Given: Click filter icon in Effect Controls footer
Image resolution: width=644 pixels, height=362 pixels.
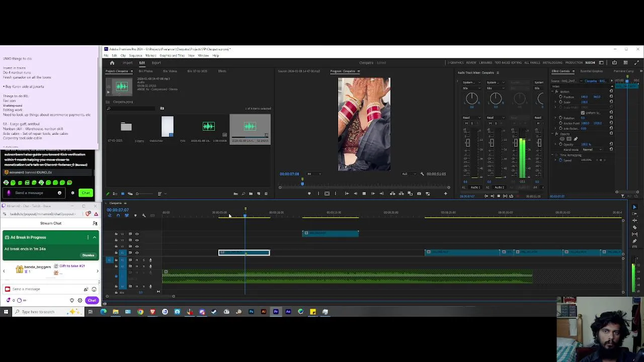Looking at the screenshot, I should 622,196.
